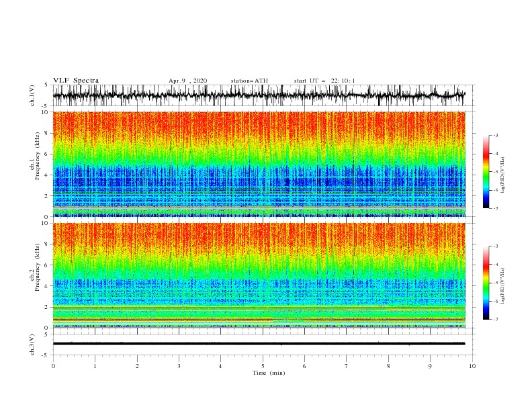Click the "-5" tick label of the ch.3(V) axis

click(x=45, y=355)
